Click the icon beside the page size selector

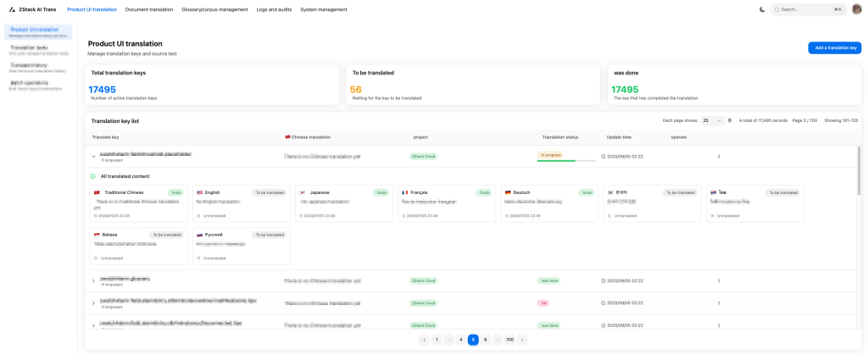(730, 120)
